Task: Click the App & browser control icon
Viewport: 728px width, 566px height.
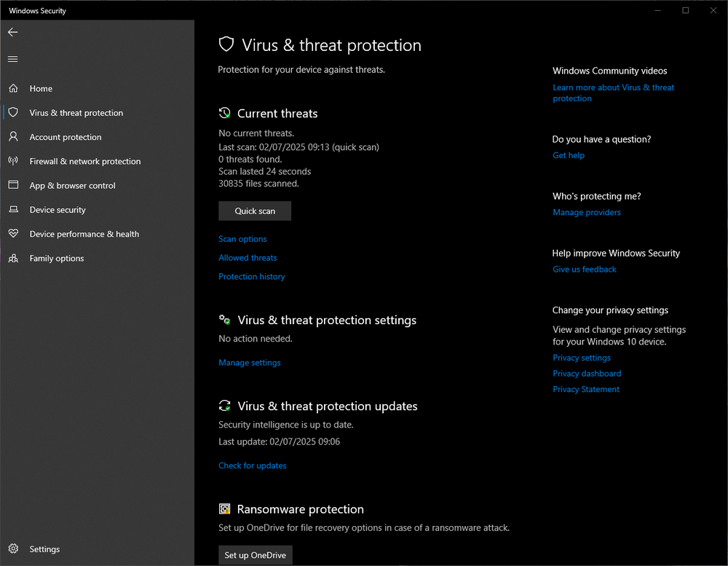Action: [13, 185]
